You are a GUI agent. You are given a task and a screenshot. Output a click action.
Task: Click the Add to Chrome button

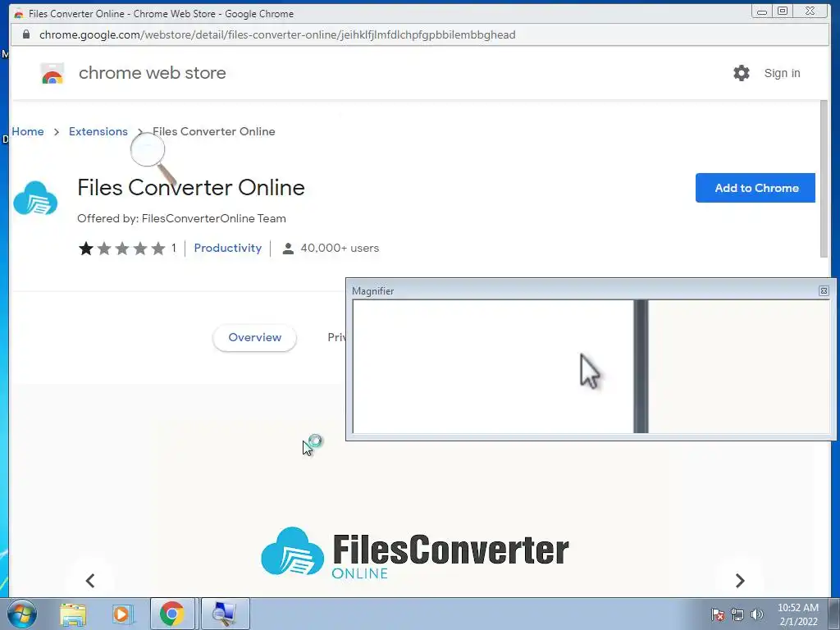tap(756, 188)
